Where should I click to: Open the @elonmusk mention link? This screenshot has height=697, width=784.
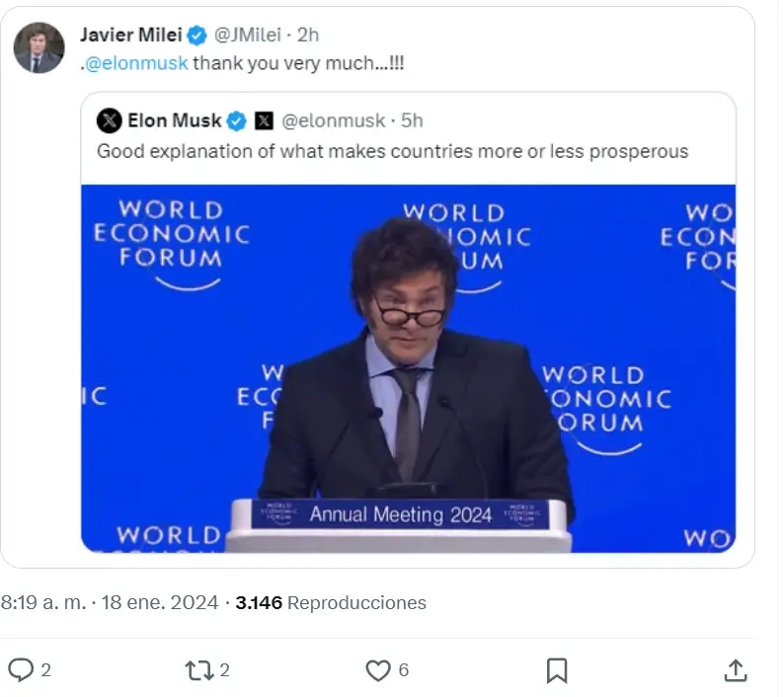(x=136, y=63)
